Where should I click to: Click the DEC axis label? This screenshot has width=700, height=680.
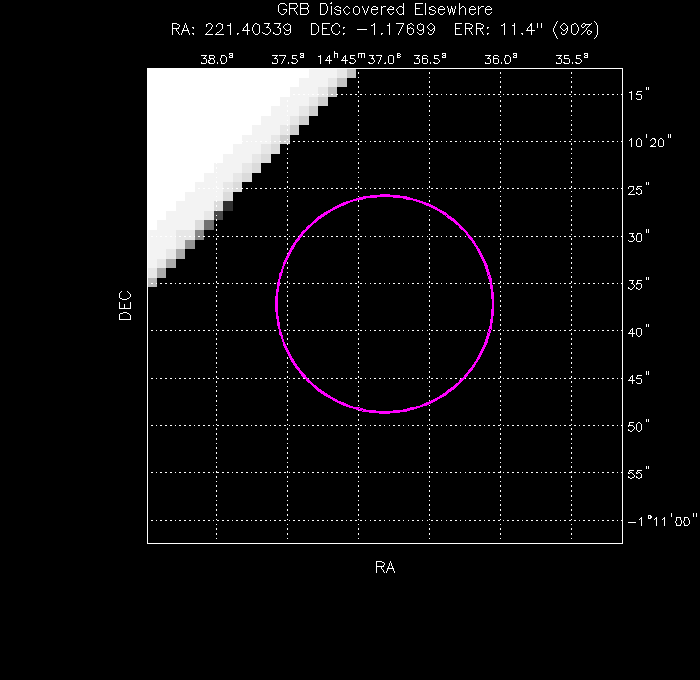(x=125, y=305)
